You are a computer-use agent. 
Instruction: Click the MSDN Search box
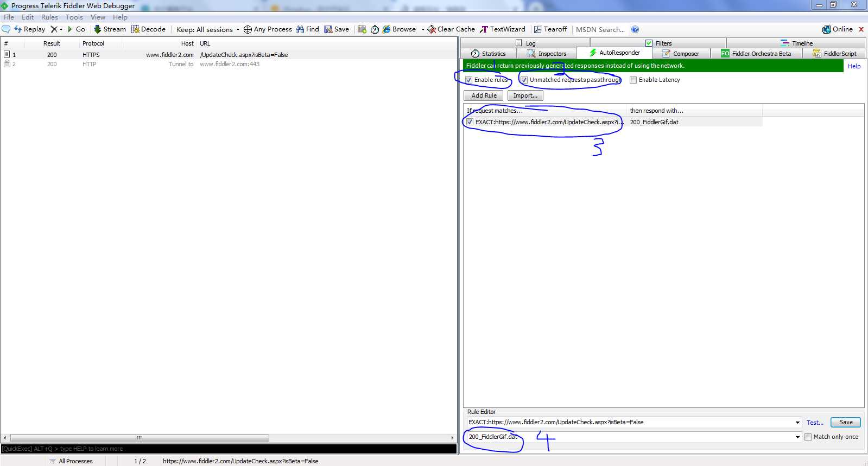600,29
